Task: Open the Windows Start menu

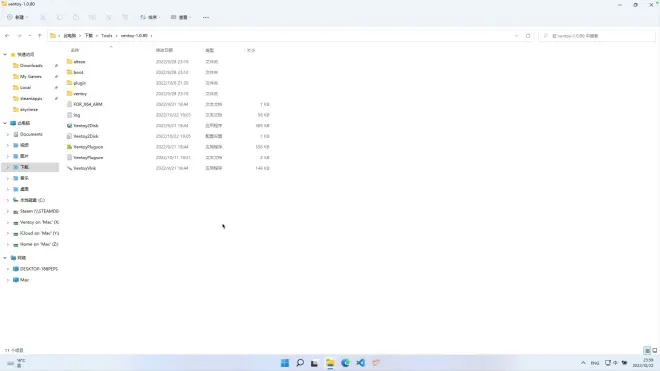Action: (x=285, y=363)
